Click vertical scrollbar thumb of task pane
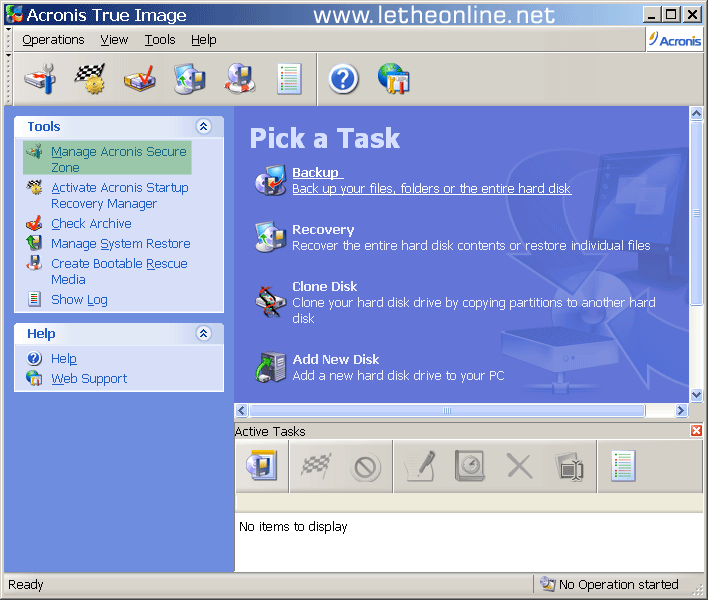The image size is (708, 600). [696, 214]
